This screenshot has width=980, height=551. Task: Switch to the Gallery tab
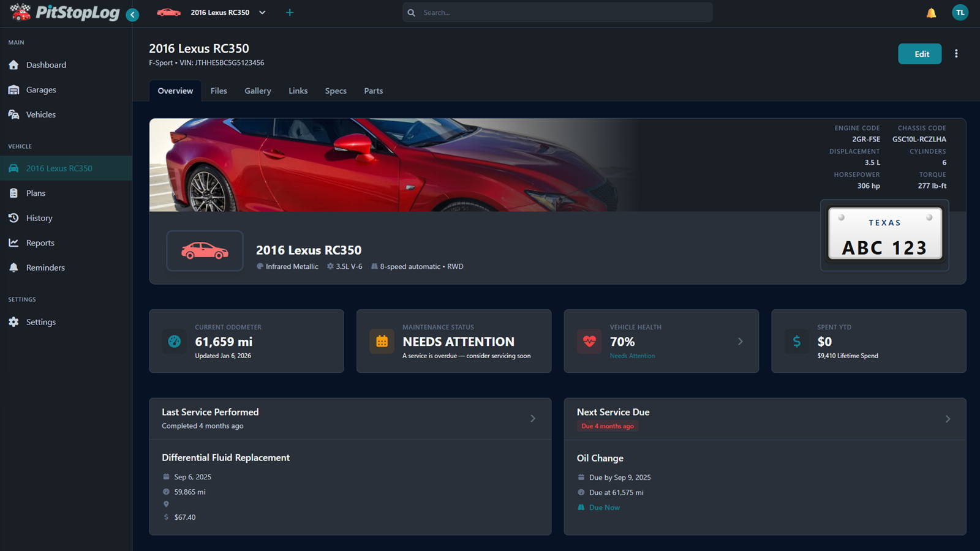tap(257, 91)
